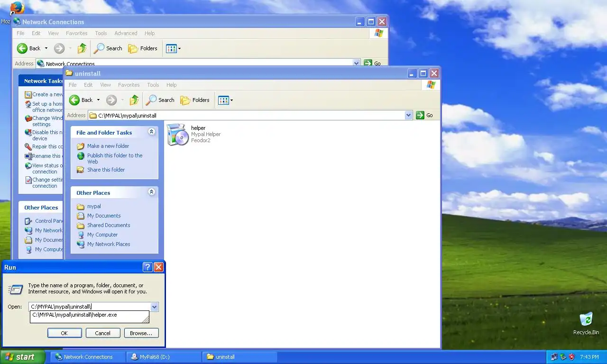This screenshot has width=607, height=364.
Task: Open My Documents in uninstall Other Places
Action: click(104, 216)
